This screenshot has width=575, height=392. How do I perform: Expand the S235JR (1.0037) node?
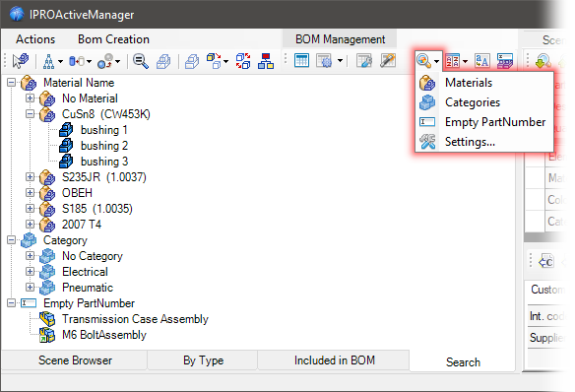(x=31, y=177)
